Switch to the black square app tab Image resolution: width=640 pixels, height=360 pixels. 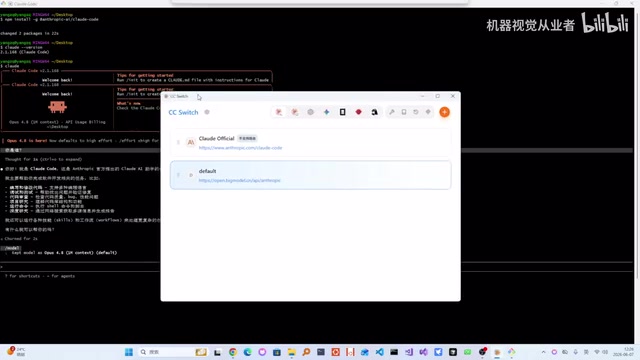pos(342,112)
